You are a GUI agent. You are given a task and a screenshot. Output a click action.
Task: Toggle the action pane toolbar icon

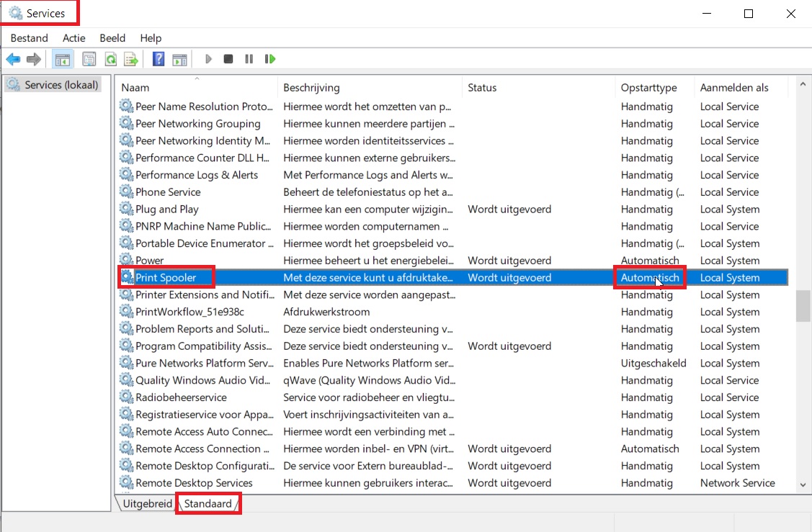(x=179, y=59)
